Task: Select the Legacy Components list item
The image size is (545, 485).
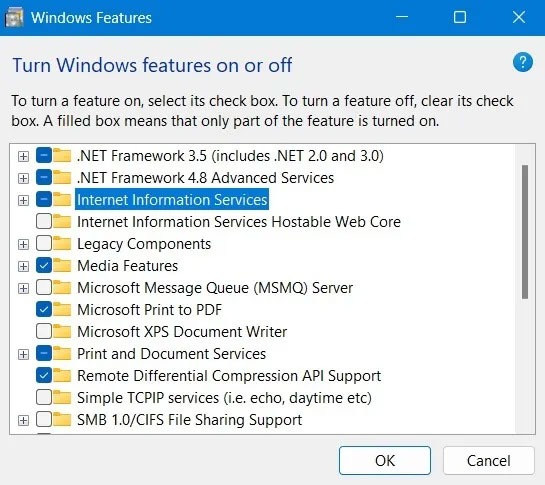Action: (144, 244)
